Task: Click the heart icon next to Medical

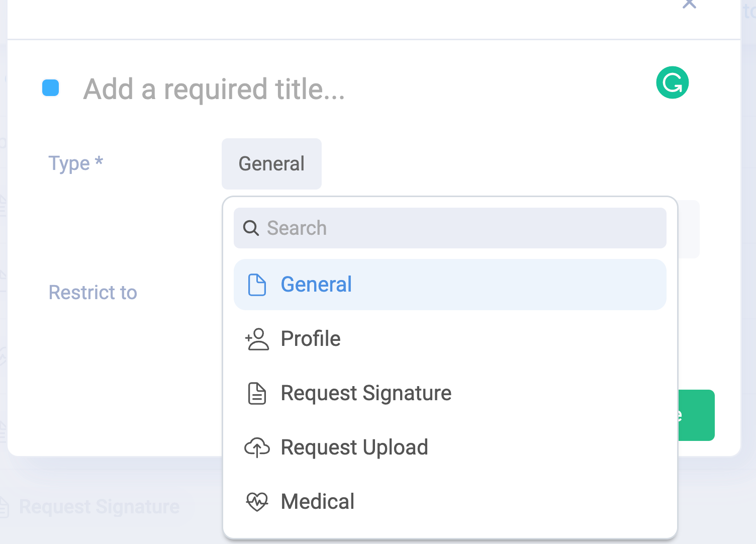Action: tap(257, 501)
